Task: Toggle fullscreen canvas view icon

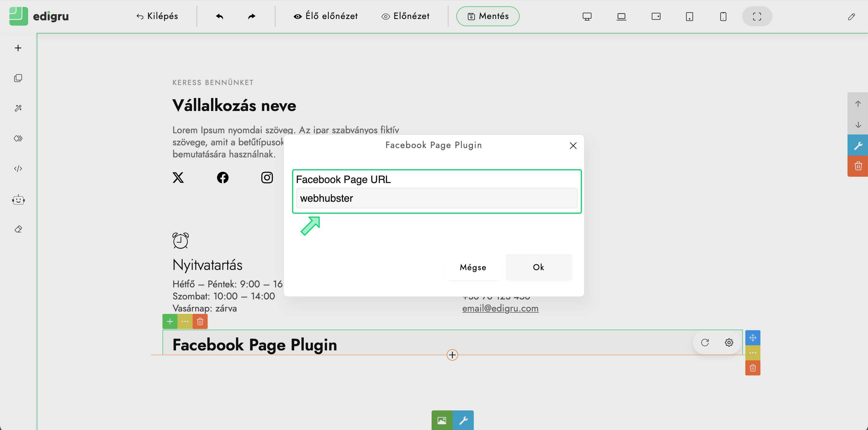Action: coord(757,16)
